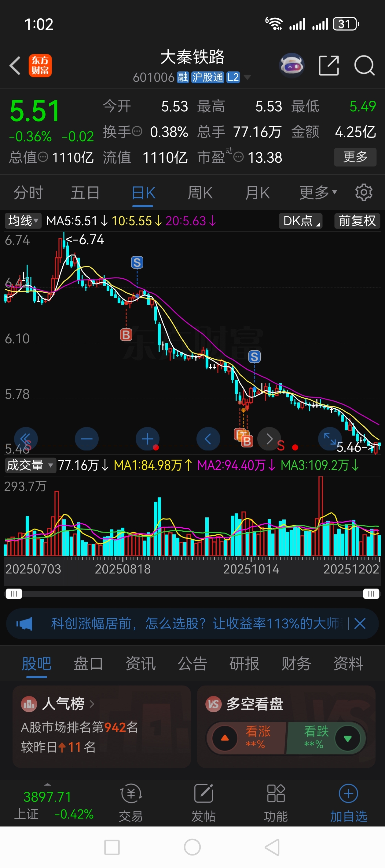Zoom in chart with plus button

pos(148,439)
